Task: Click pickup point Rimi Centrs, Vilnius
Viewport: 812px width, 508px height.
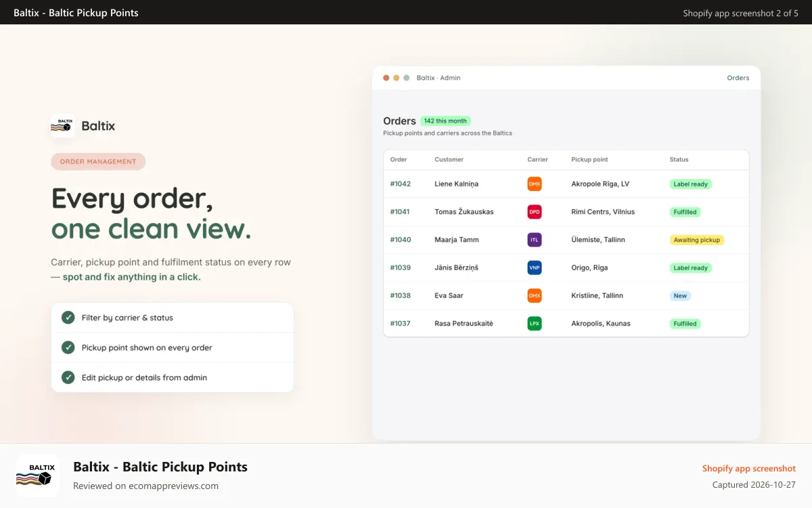Action: coord(603,212)
